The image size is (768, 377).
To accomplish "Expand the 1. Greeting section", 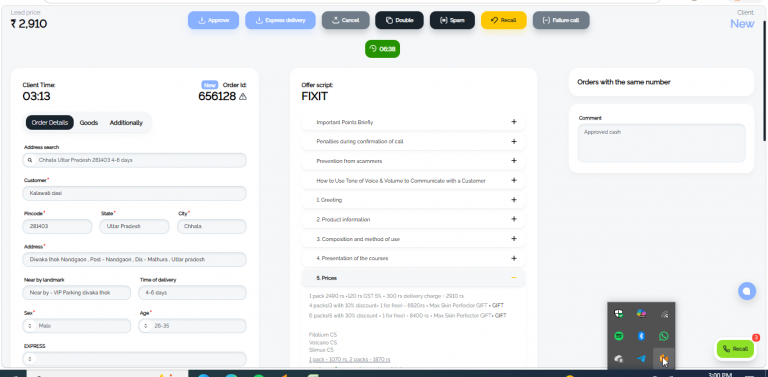I will tap(413, 200).
